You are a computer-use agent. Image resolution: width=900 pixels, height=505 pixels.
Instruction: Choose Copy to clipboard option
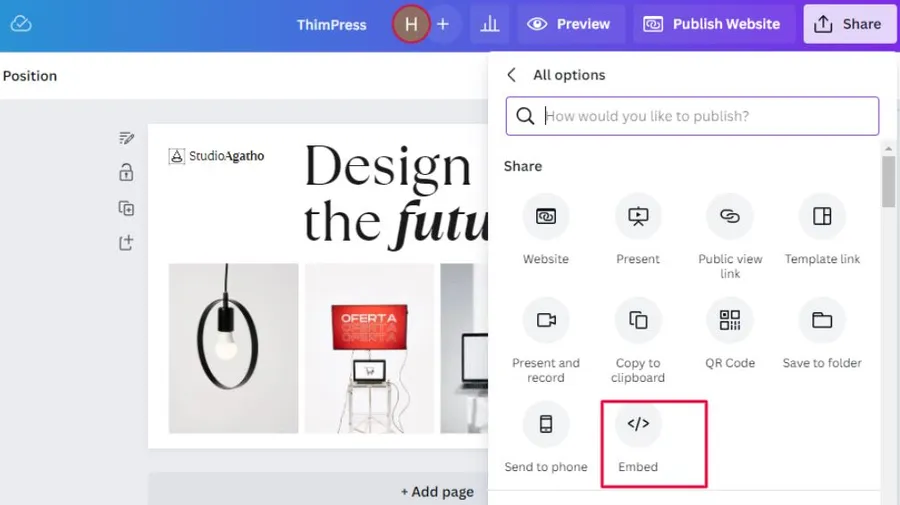click(638, 321)
